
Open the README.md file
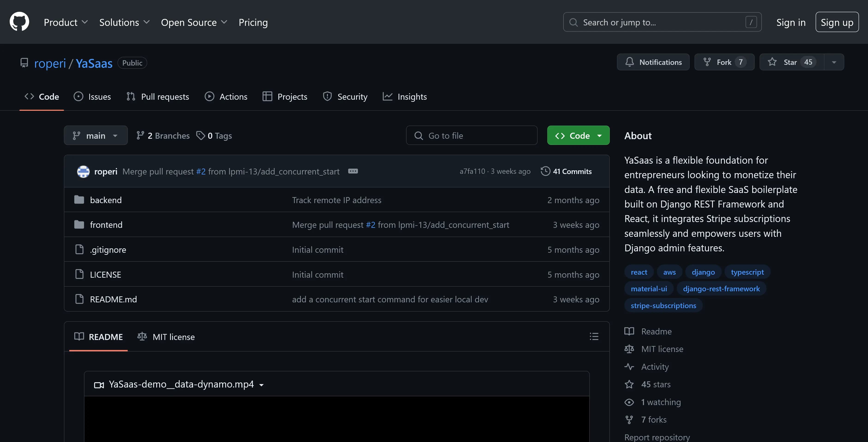tap(113, 299)
